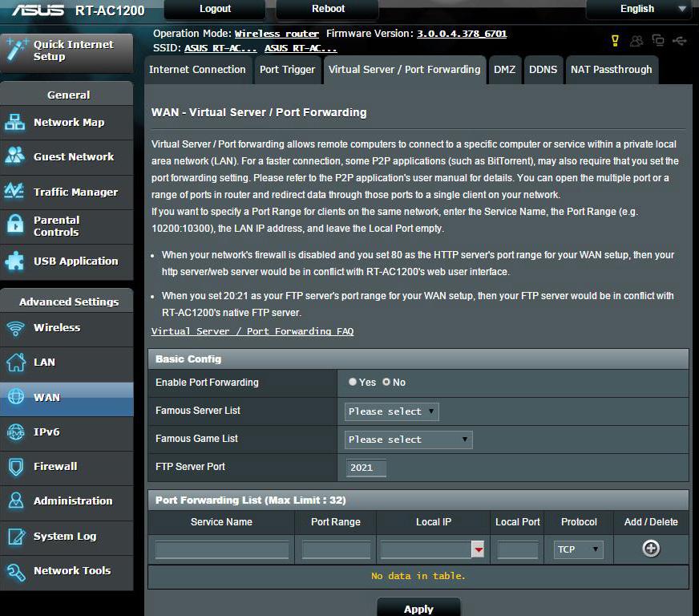Click the Parental Controls padlock icon
The image size is (699, 616).
(15, 225)
